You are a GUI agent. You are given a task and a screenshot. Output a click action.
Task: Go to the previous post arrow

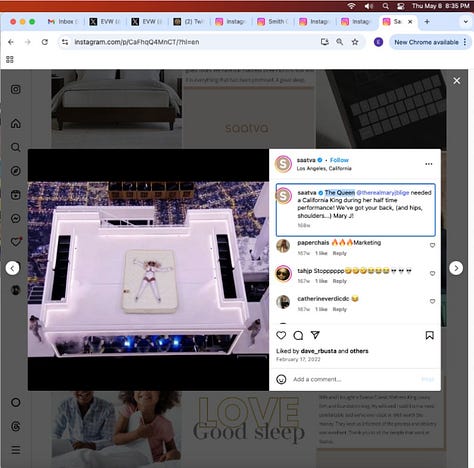point(12,268)
